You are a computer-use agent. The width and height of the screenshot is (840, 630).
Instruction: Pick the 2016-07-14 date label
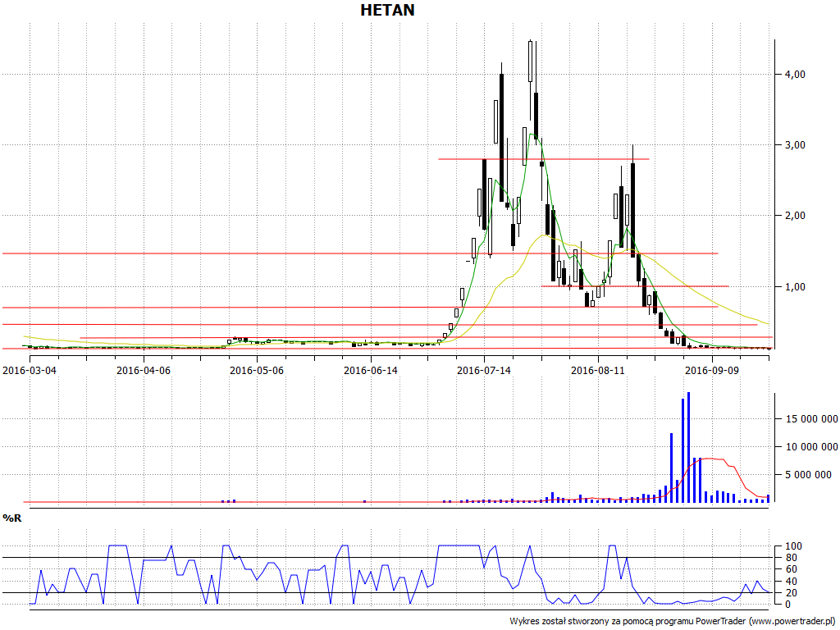point(483,370)
